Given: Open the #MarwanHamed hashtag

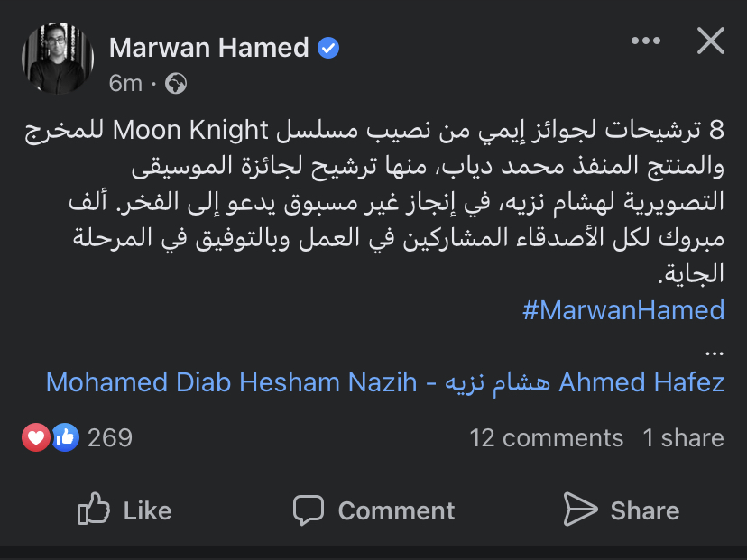Looking at the screenshot, I should pyautogui.click(x=623, y=310).
